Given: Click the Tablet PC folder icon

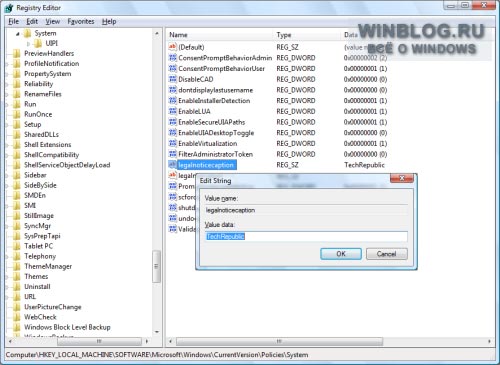Looking at the screenshot, I should [17, 246].
